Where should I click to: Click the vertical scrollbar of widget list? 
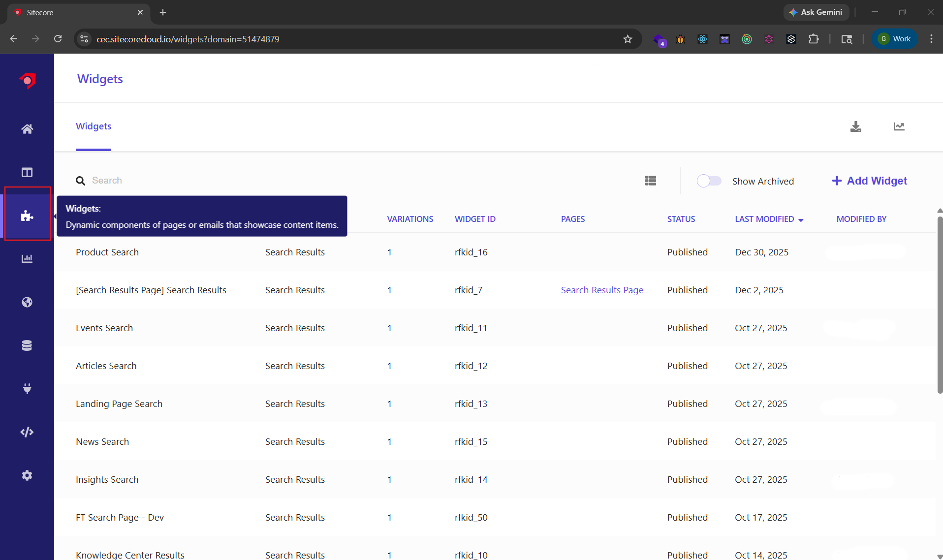coord(939,305)
